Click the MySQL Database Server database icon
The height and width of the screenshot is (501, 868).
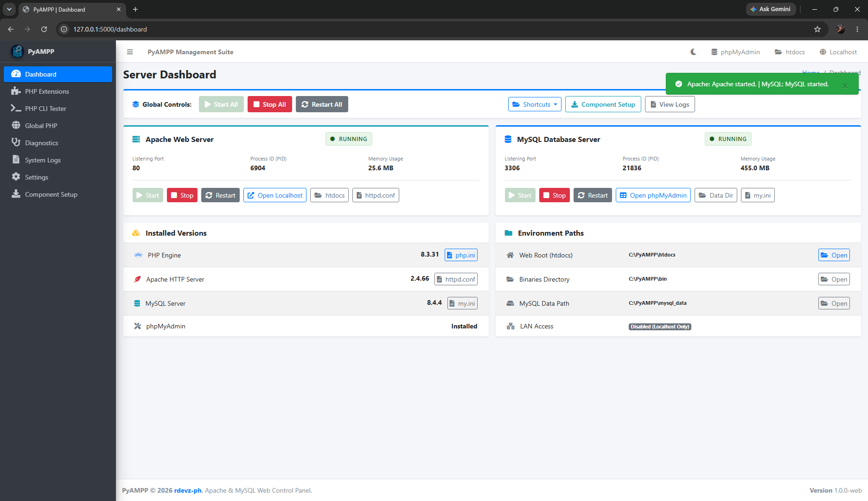coord(508,139)
